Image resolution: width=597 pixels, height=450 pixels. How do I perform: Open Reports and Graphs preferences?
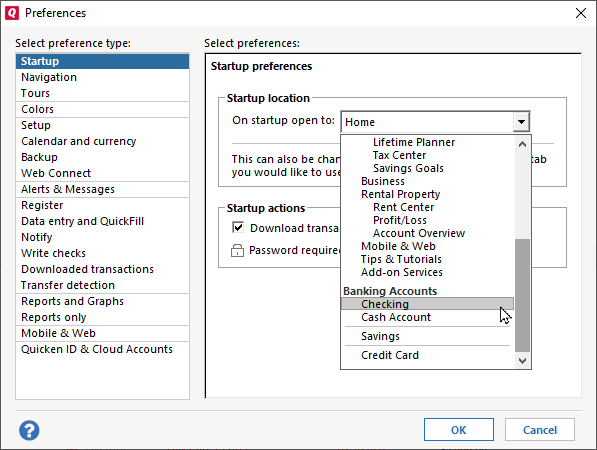[x=102, y=301]
